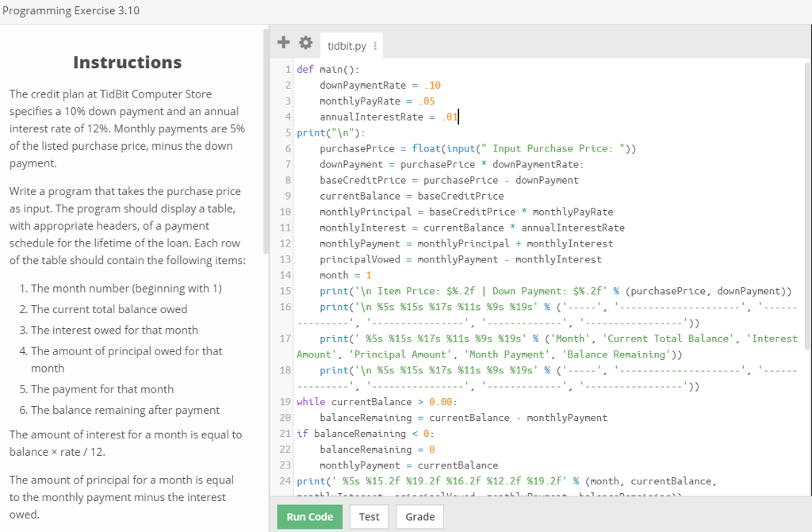Click the Run Code button
This screenshot has height=532, width=812.
click(x=310, y=516)
